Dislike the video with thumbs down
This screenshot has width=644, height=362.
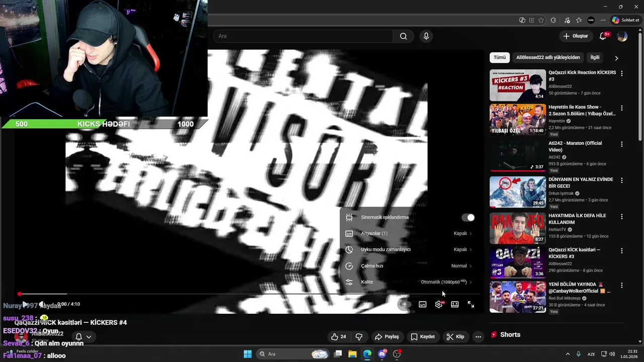click(359, 337)
